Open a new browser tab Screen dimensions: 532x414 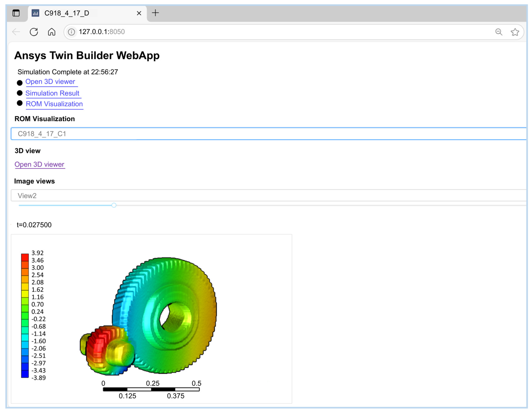click(155, 13)
